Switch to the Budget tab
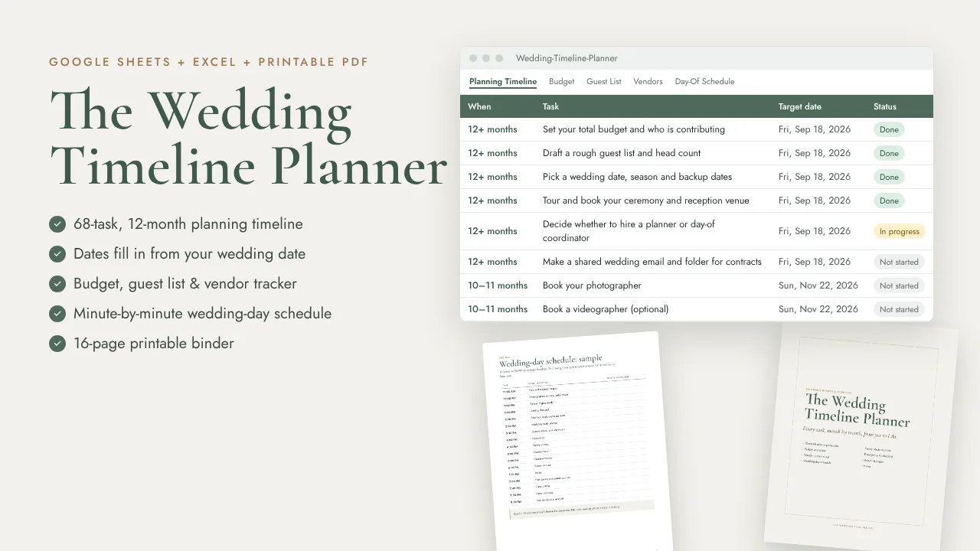980x551 pixels. (562, 81)
